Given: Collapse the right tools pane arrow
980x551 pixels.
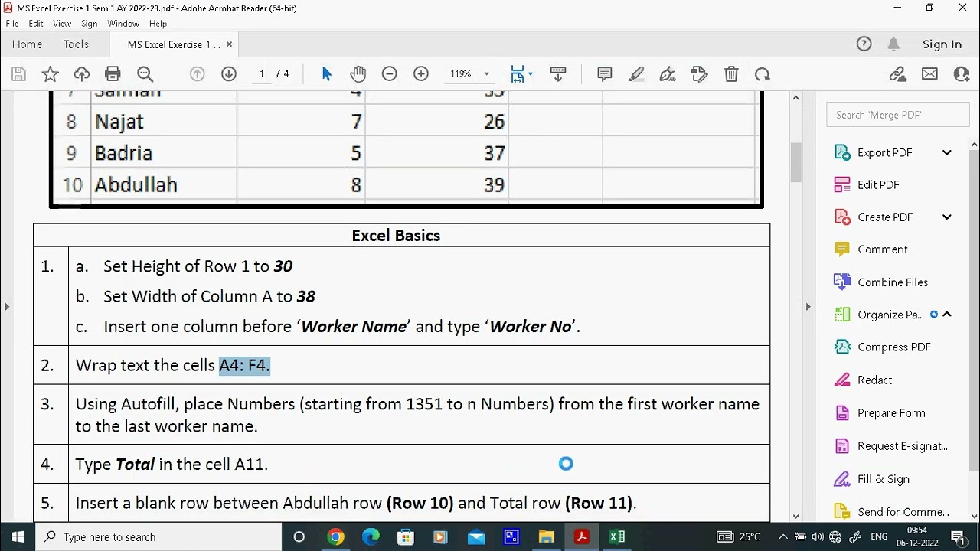Looking at the screenshot, I should coord(808,307).
